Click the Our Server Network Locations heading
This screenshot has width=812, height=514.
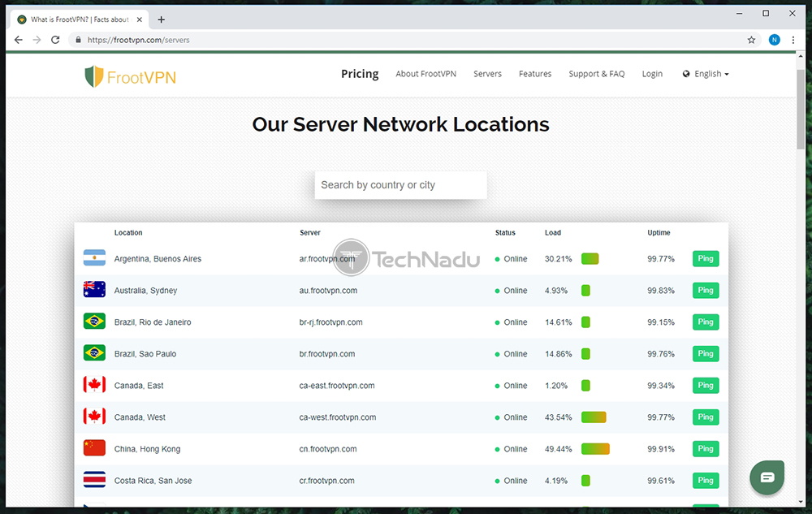point(401,124)
